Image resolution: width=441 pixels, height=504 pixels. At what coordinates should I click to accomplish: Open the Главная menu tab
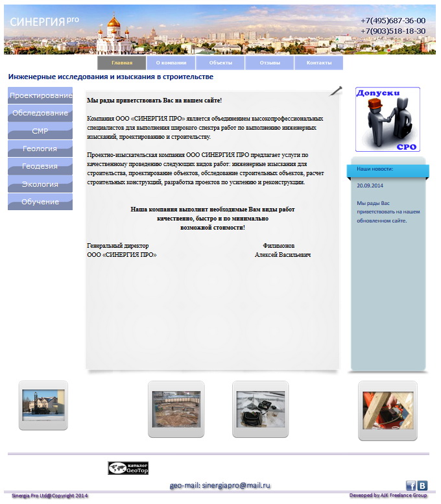(122, 63)
